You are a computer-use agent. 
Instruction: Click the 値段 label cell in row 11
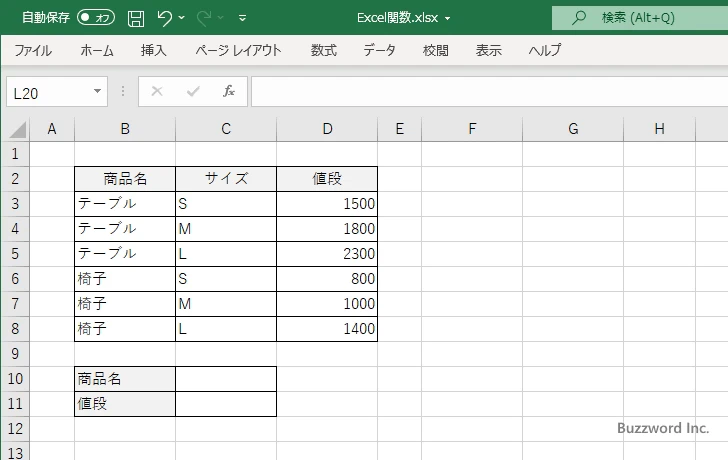[x=125, y=404]
